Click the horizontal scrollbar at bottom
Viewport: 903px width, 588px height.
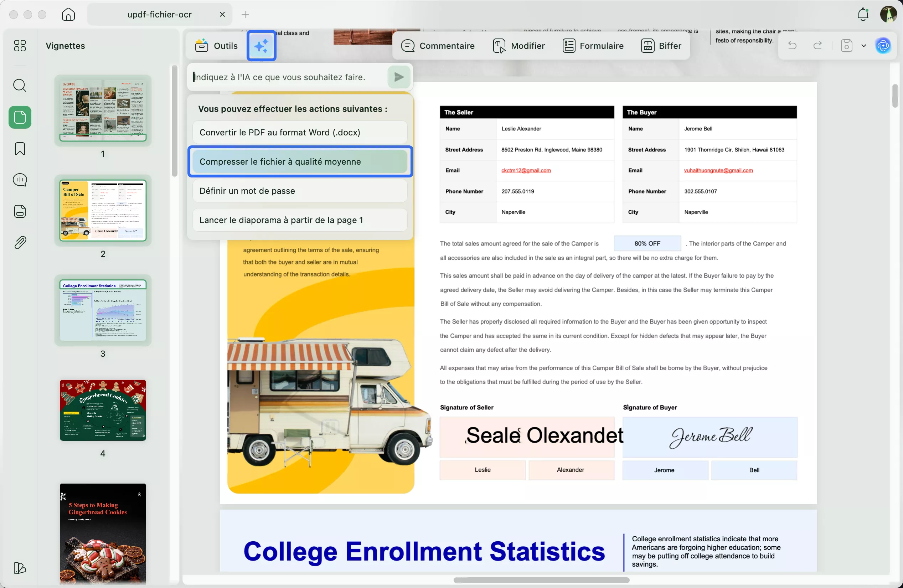click(541, 580)
